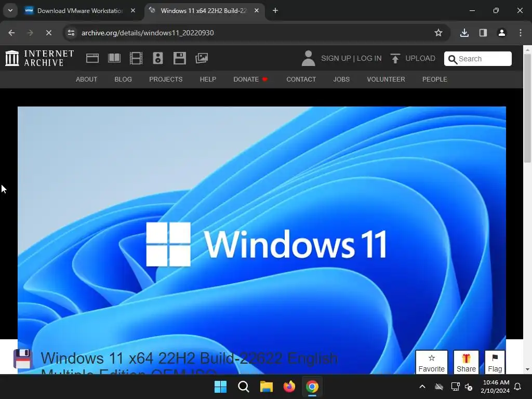Open the DONATE menu link
Screen dimensions: 532x399
point(250,79)
